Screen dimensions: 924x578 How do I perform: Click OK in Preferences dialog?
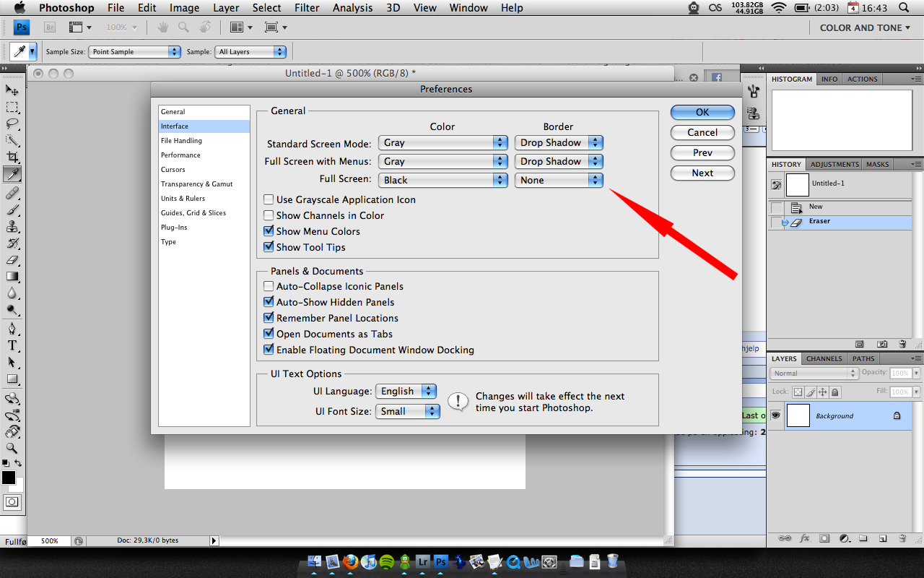tap(702, 112)
